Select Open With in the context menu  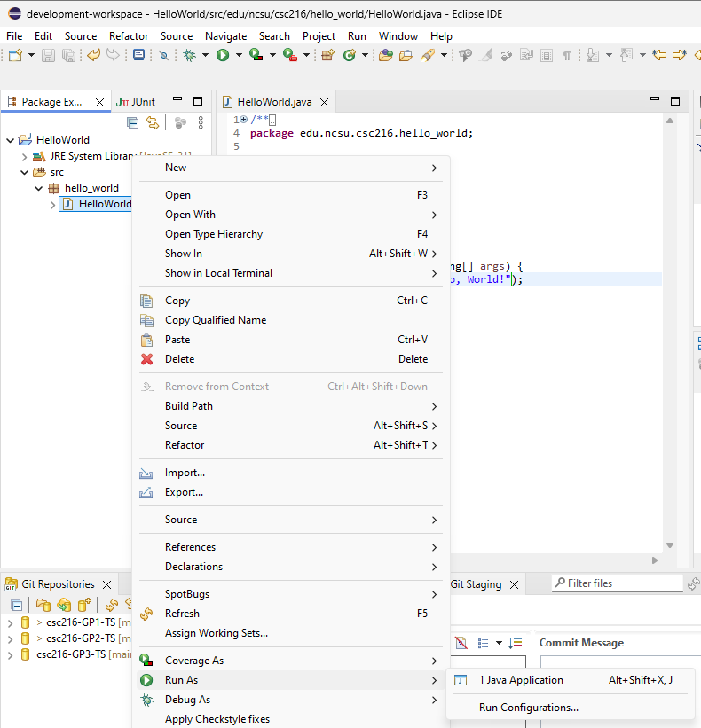[291, 215]
